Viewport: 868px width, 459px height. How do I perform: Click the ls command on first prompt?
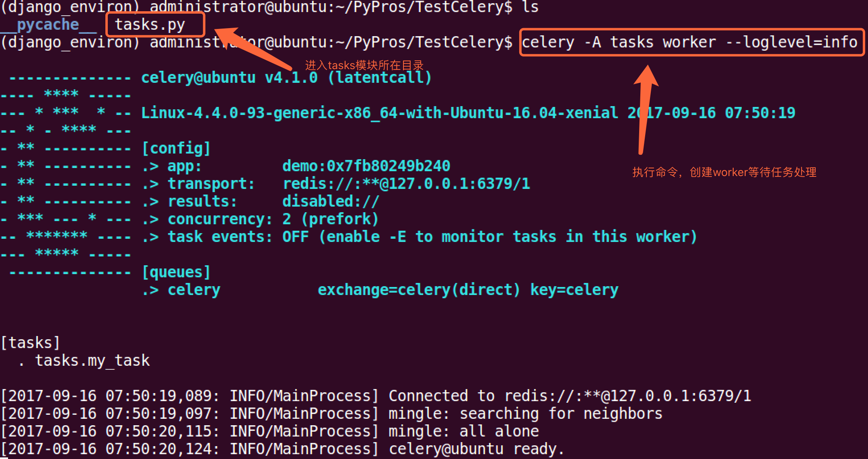coord(530,7)
